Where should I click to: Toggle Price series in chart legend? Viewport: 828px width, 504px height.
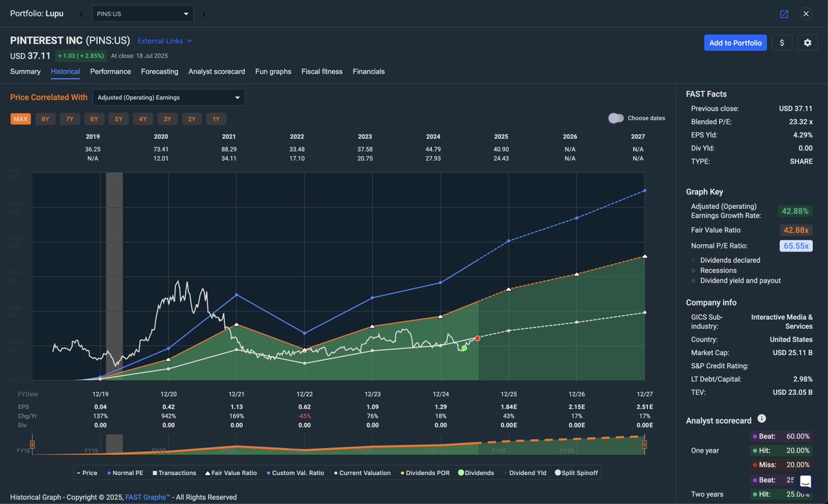[x=87, y=473]
